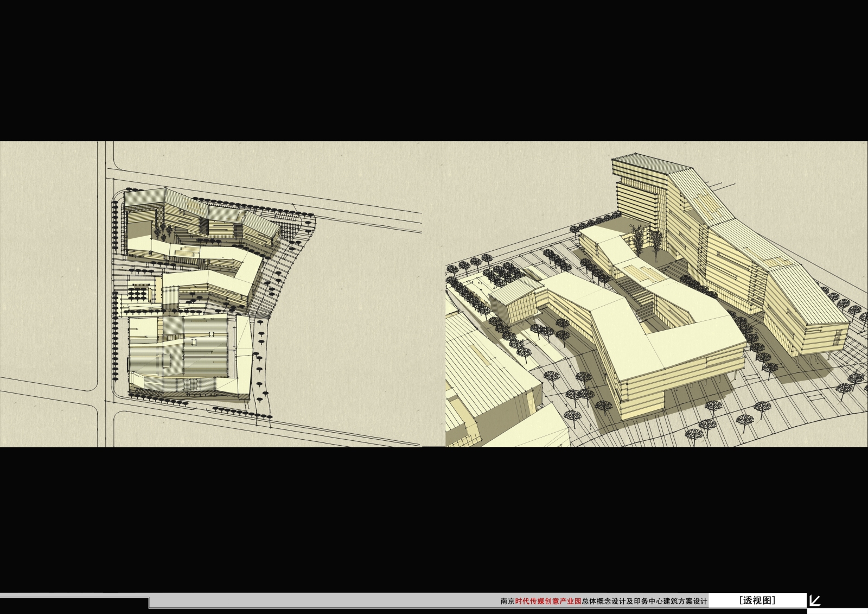Open the site plan aerial view image
Screen dimensions: 868x614
[211, 294]
